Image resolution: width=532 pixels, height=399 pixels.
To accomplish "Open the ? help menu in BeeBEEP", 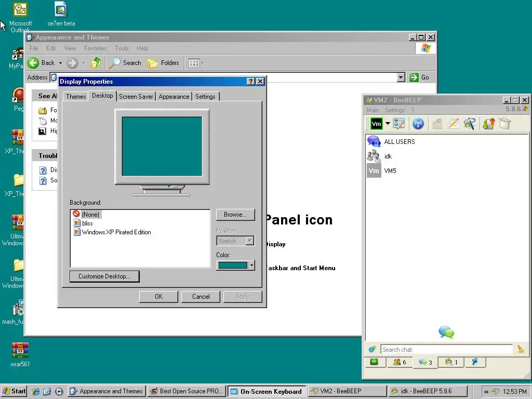I will pos(413,110).
